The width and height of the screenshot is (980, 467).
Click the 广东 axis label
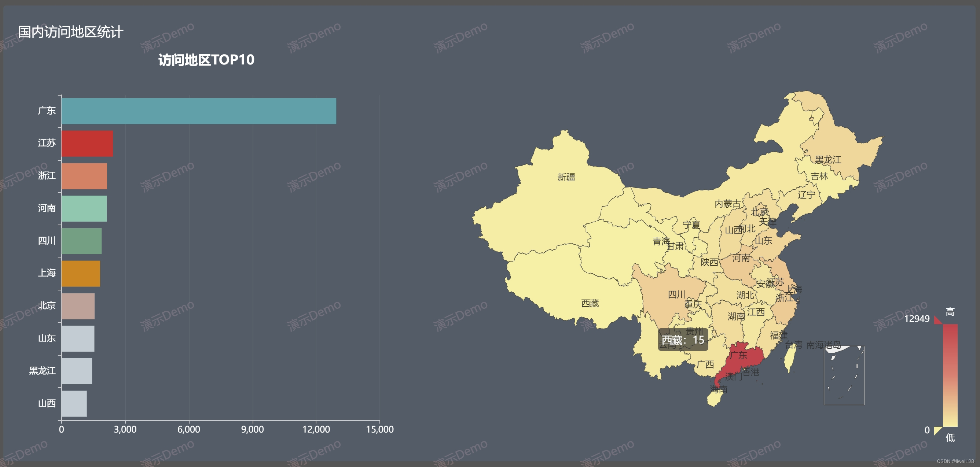click(47, 111)
